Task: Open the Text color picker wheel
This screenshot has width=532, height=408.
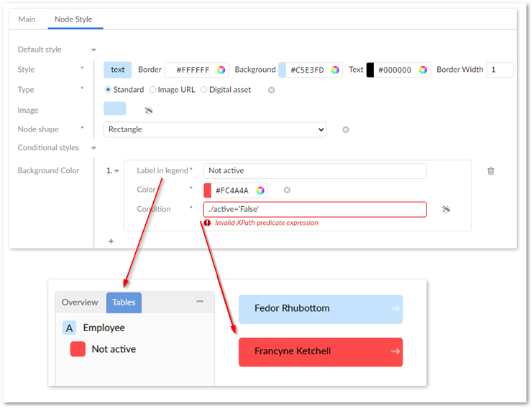Action: click(423, 70)
